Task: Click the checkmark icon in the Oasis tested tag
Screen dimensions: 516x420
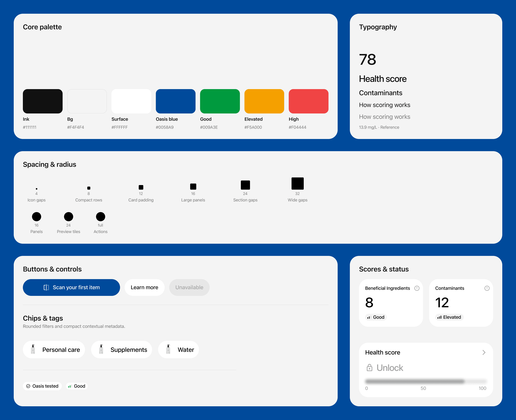Action: [28, 386]
